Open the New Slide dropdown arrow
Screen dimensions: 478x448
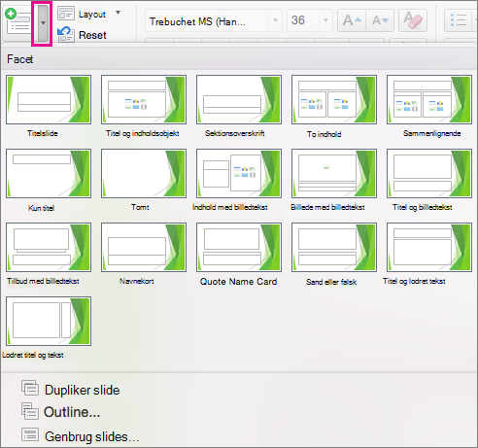click(43, 23)
